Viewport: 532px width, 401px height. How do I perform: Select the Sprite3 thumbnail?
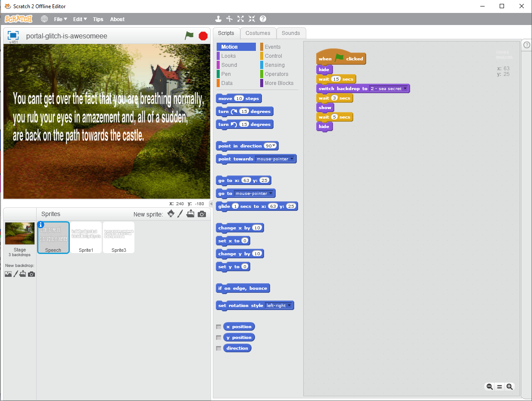pyautogui.click(x=119, y=237)
